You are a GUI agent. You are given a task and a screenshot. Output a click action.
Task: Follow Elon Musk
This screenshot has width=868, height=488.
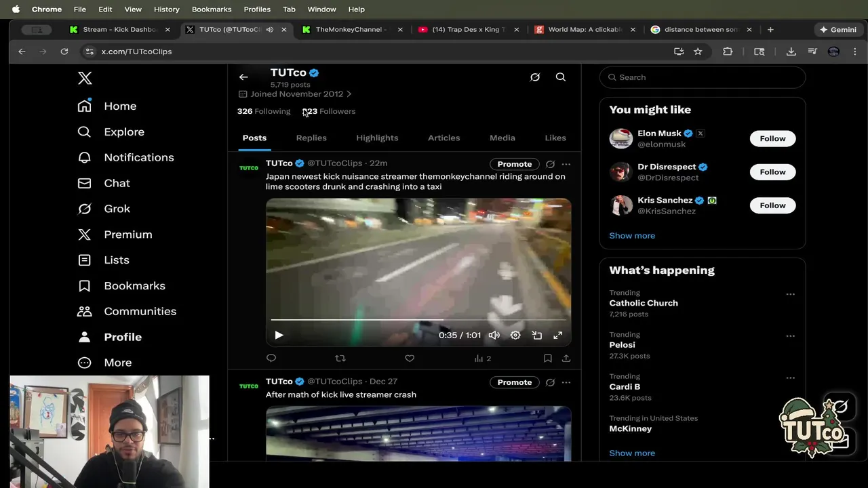click(772, 138)
